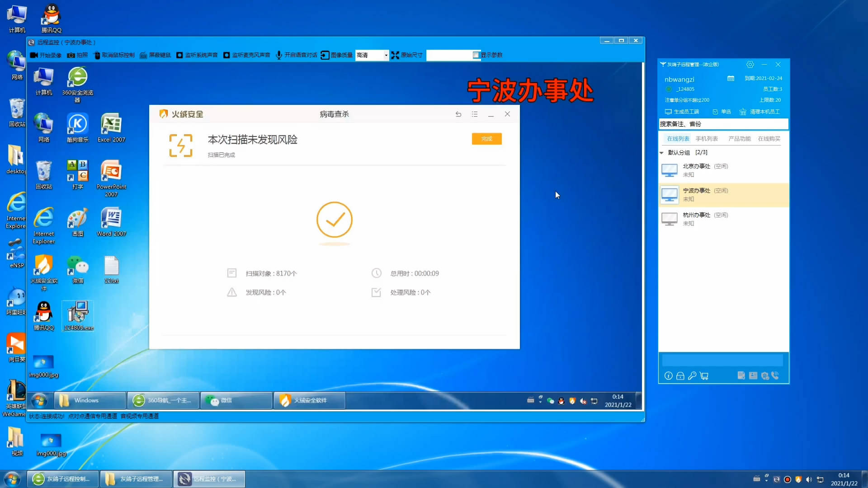Click 清理本机员工 button
The image size is (868, 488).
pyautogui.click(x=759, y=112)
